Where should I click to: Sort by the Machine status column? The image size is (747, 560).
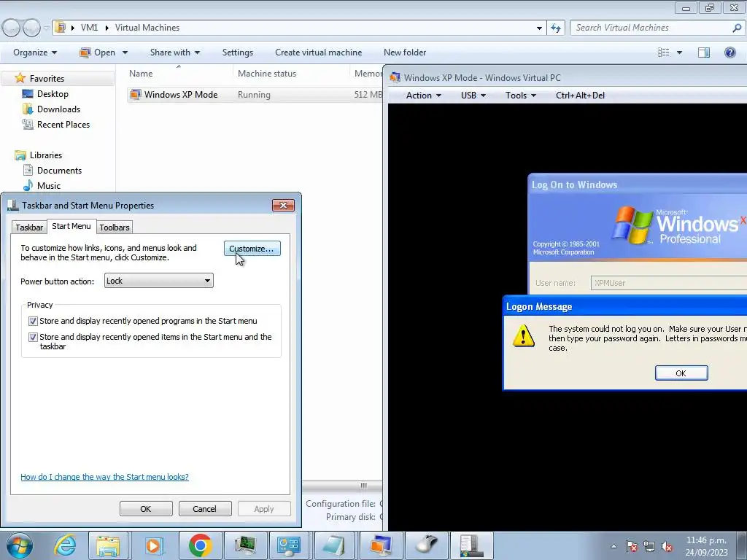point(267,74)
